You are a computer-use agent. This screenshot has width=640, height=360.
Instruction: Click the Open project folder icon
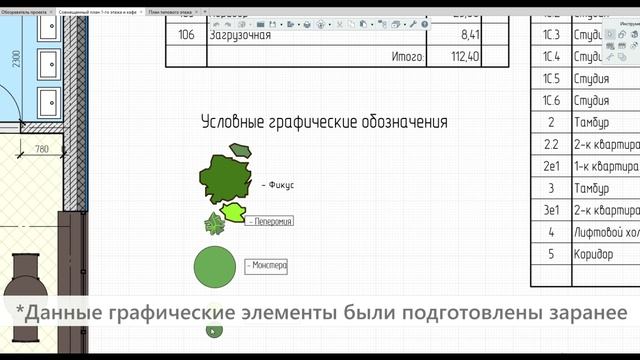point(260,24)
